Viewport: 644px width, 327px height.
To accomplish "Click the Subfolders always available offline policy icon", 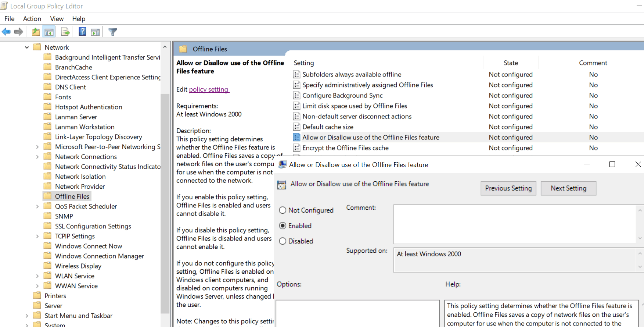I will (x=297, y=75).
